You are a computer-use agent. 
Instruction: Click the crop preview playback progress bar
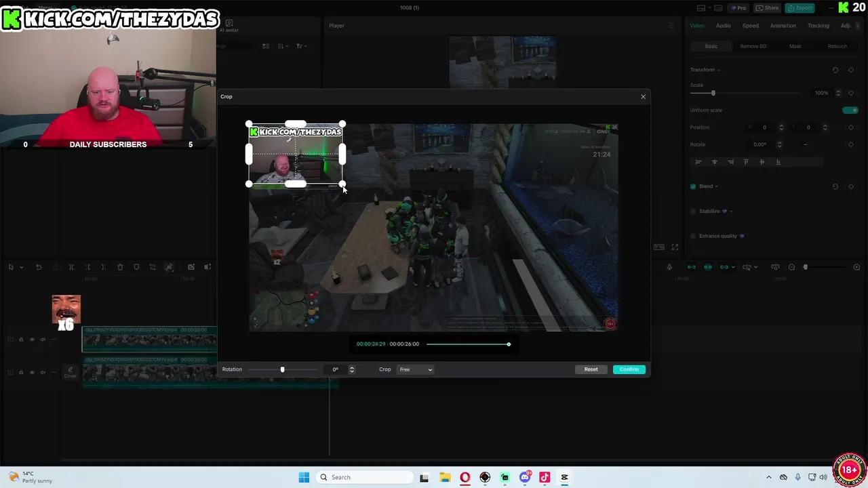pos(468,344)
